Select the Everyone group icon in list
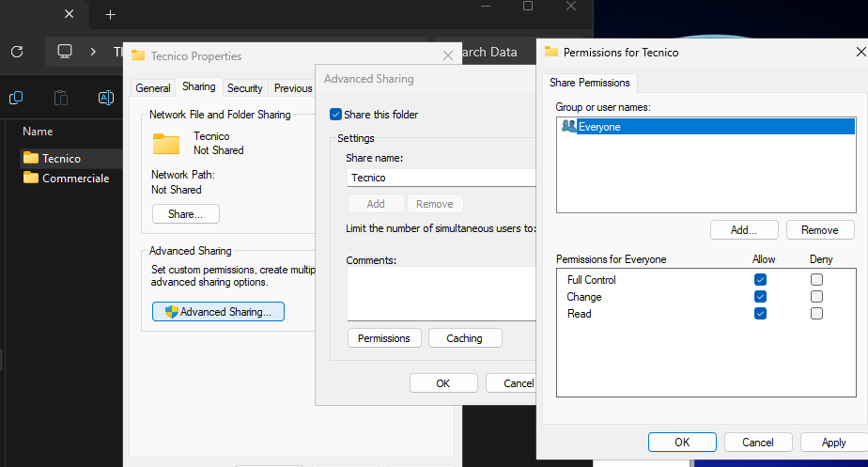This screenshot has height=467, width=868. [x=568, y=127]
